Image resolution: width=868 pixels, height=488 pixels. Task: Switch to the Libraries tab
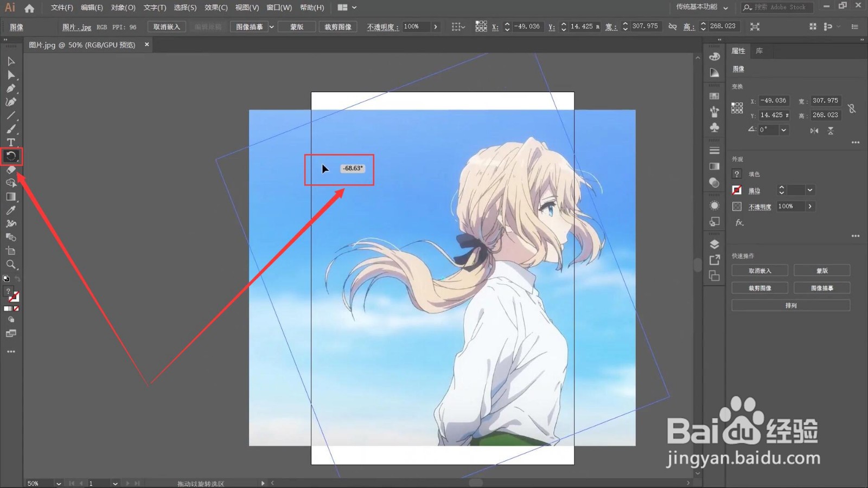click(759, 51)
